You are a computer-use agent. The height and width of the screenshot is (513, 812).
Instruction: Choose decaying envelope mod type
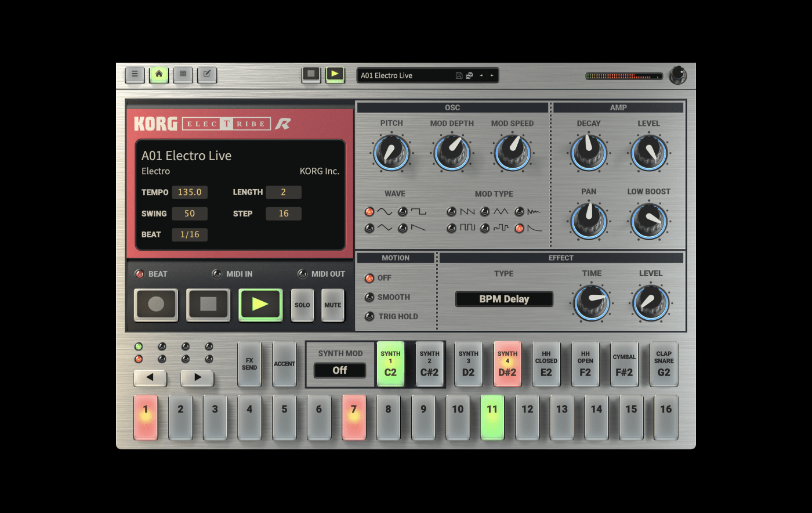[x=519, y=229]
